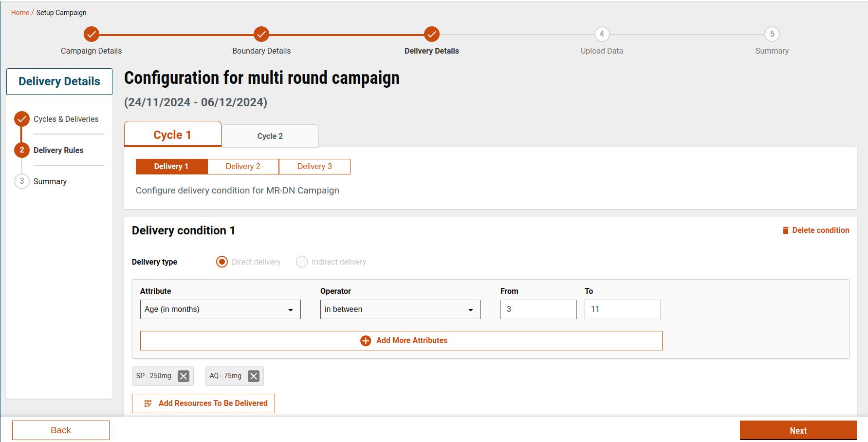This screenshot has width=868, height=442.
Task: Expand the Operator dropdown set to in between
Action: click(x=400, y=309)
